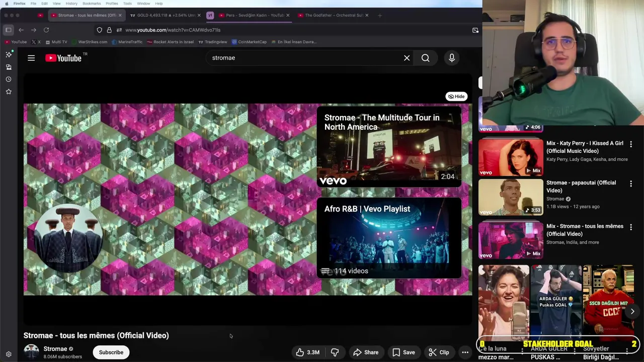Open Stromae channel avatar below video
Screen dimensions: 644x362
coord(31,352)
